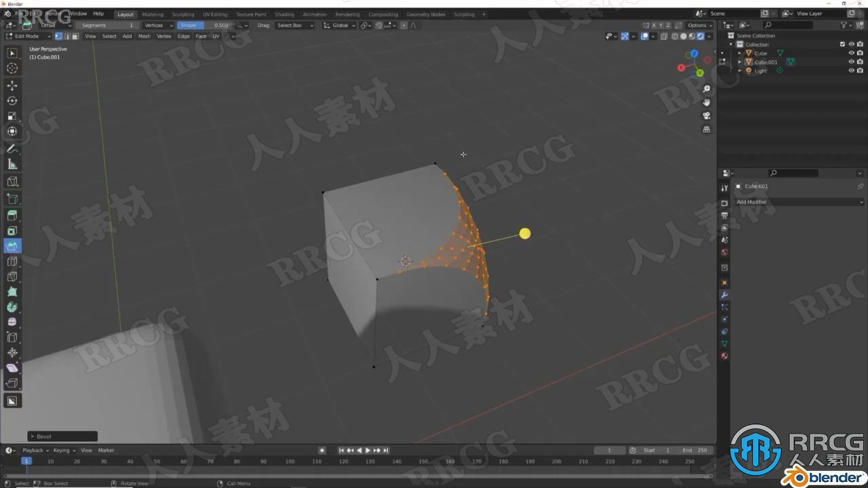Image resolution: width=868 pixels, height=488 pixels.
Task: Open Output properties tab
Action: pos(724,216)
